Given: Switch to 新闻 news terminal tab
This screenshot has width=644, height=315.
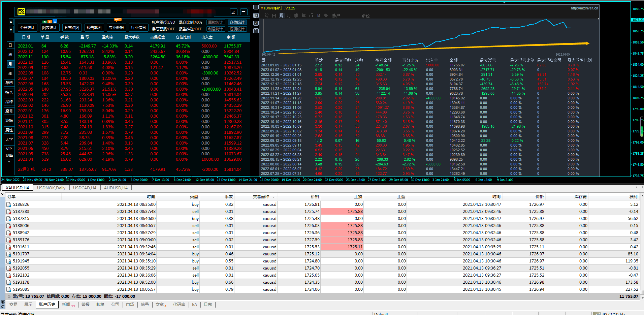Looking at the screenshot, I should pyautogui.click(x=68, y=305).
